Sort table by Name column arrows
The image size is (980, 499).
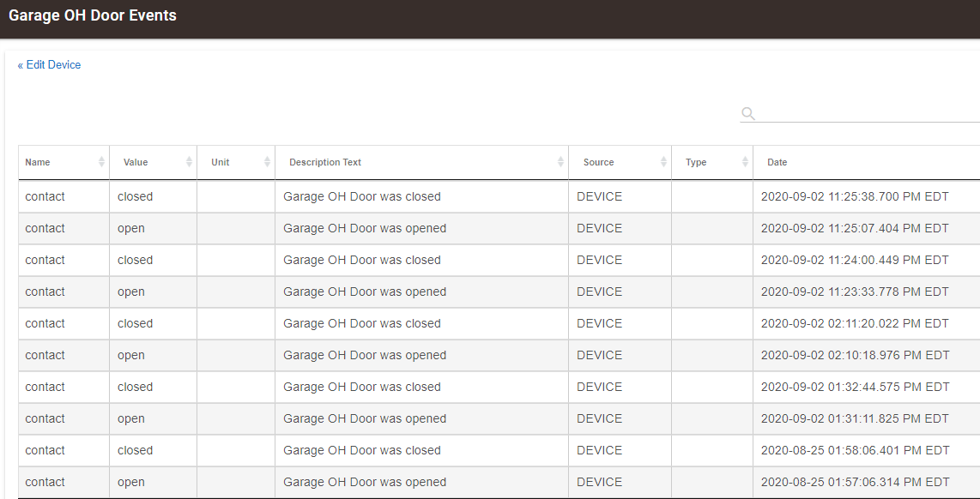point(102,162)
